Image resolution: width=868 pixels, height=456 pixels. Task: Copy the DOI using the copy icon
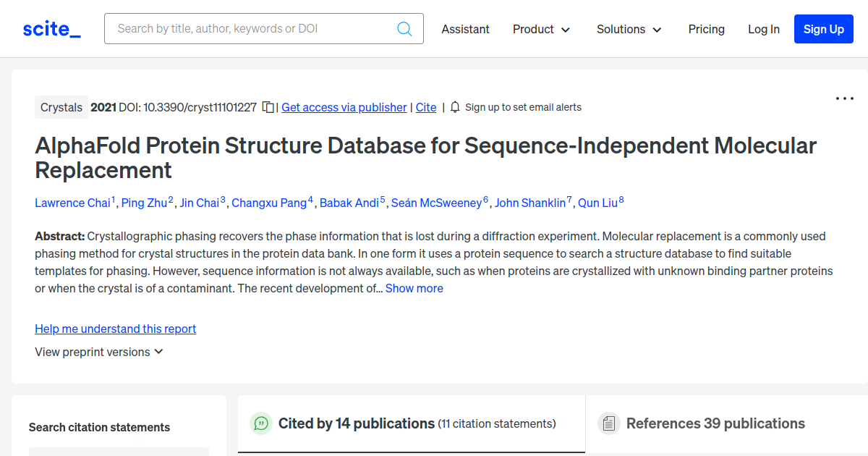tap(268, 107)
